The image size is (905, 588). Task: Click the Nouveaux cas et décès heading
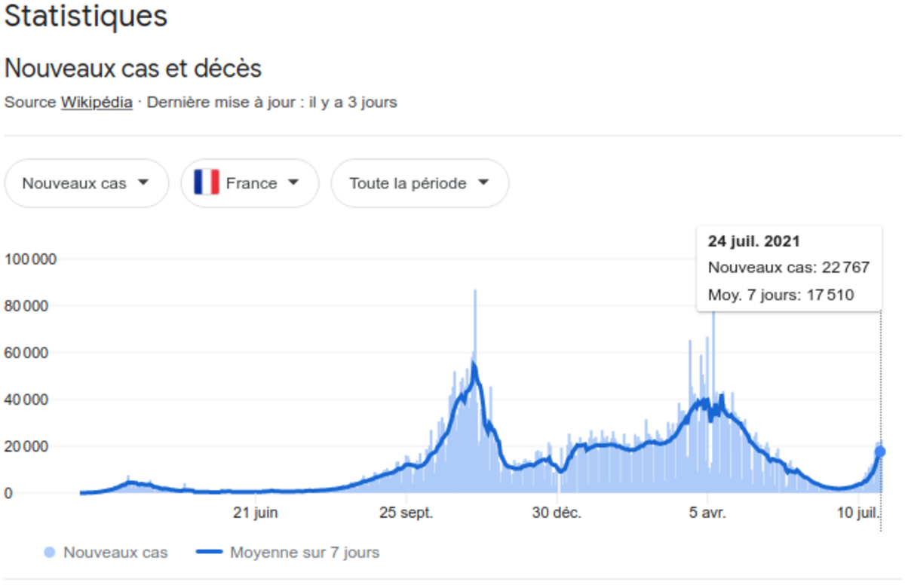pyautogui.click(x=133, y=69)
